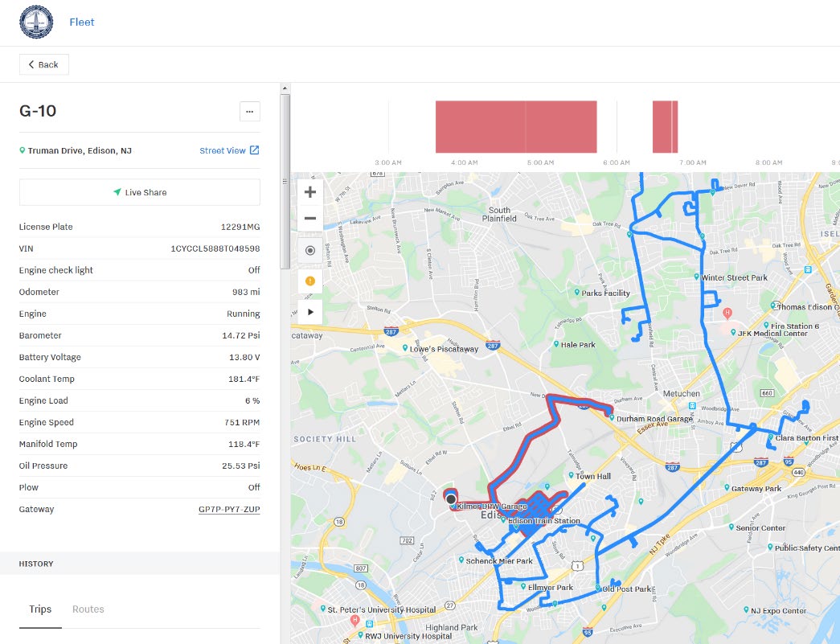Click the Durham Road Garage map pin
This screenshot has width=840, height=644.
[x=612, y=418]
